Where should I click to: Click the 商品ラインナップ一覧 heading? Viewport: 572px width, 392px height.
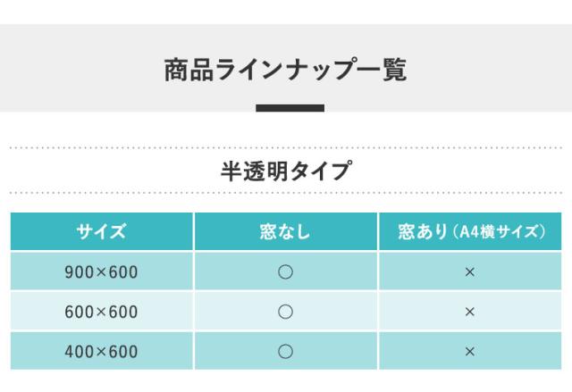pyautogui.click(x=285, y=70)
